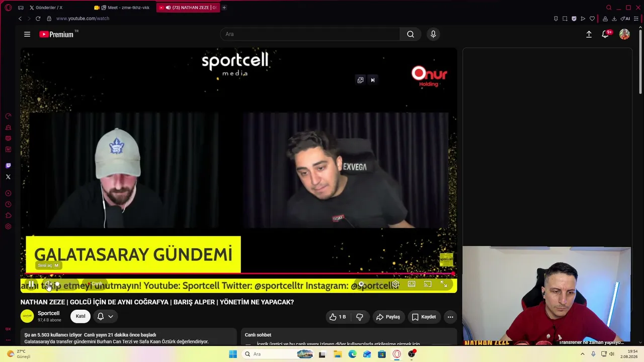Click the video title text
644x362 pixels.
[157, 302]
